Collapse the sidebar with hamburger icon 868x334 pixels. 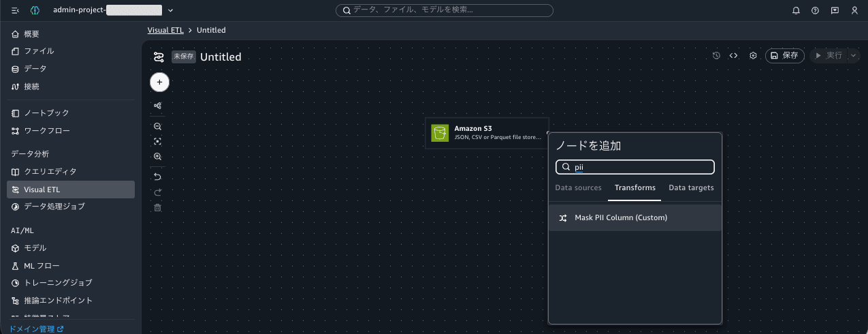(x=15, y=10)
